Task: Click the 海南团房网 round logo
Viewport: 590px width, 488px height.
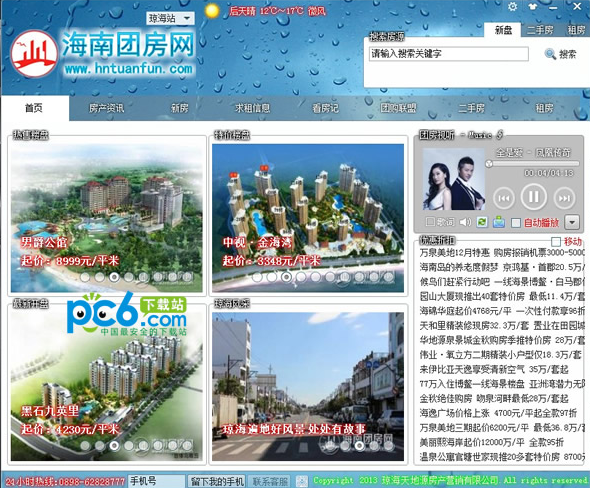Action: click(x=34, y=53)
